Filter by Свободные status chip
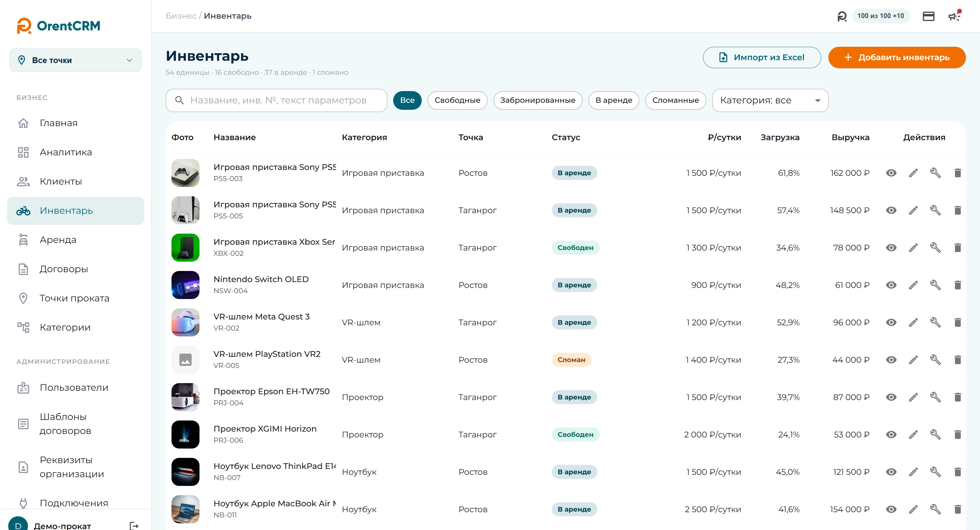The height and width of the screenshot is (530, 980). point(457,100)
